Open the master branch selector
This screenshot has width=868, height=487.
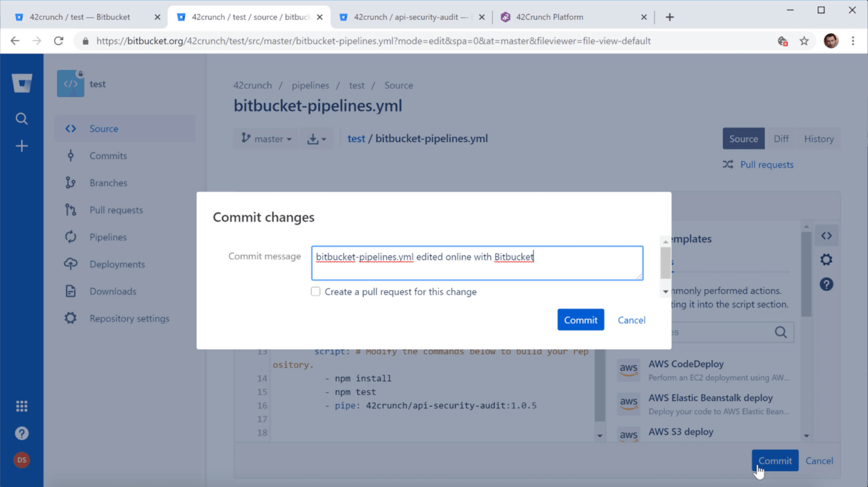266,138
